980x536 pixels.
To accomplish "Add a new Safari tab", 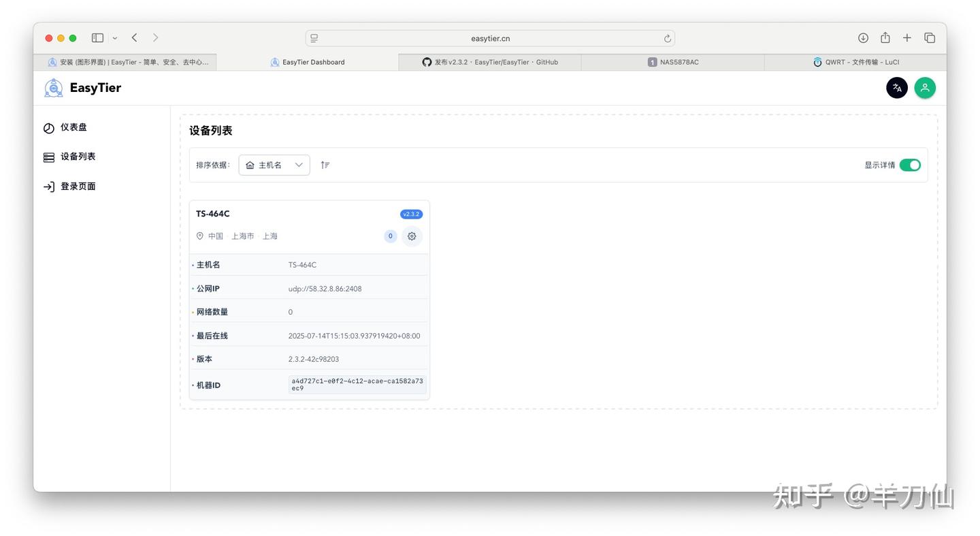I will pyautogui.click(x=907, y=38).
